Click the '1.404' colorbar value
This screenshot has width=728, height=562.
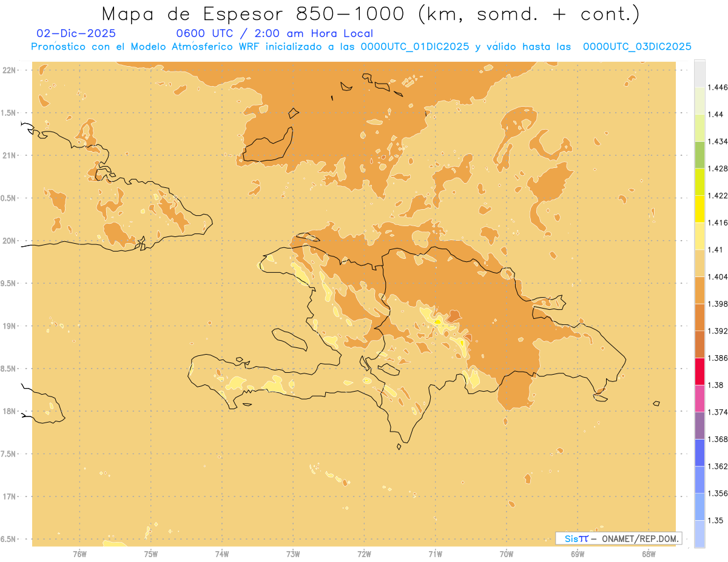(x=718, y=276)
